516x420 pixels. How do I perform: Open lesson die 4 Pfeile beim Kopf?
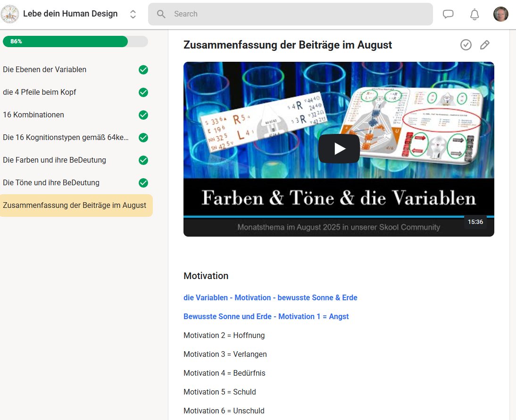coord(40,92)
